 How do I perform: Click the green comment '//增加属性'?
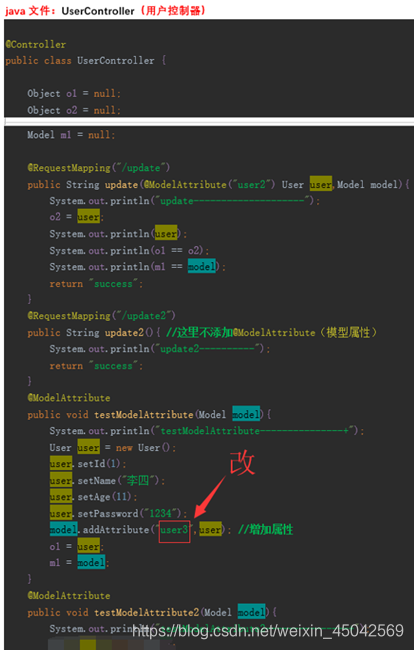265,530
